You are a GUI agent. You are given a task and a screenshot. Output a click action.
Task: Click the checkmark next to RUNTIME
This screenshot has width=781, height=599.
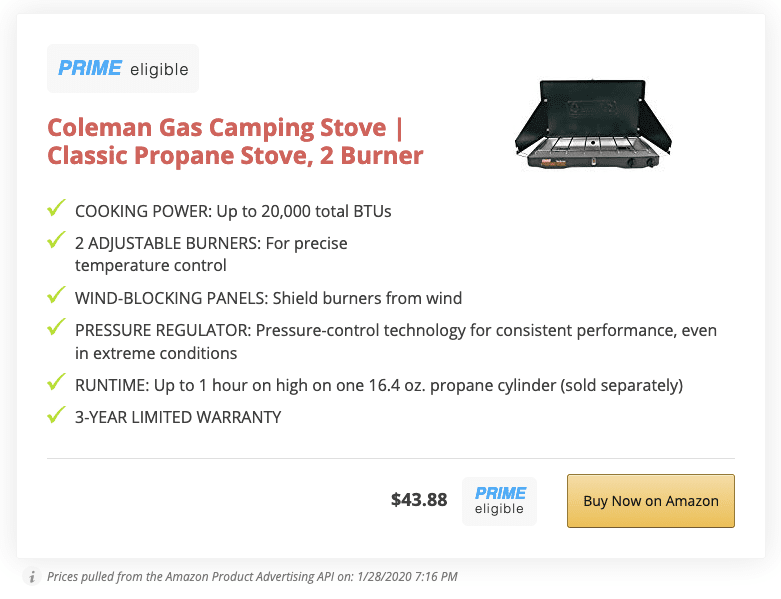point(56,381)
